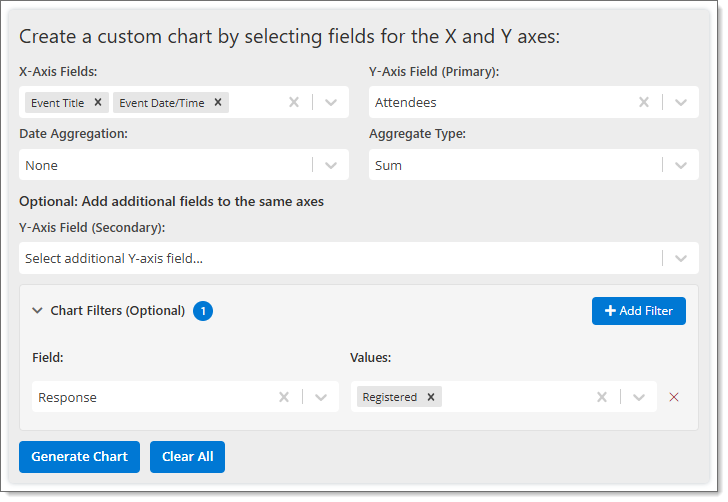
Task: Open the X-Axis Fields dropdown
Action: (x=331, y=102)
